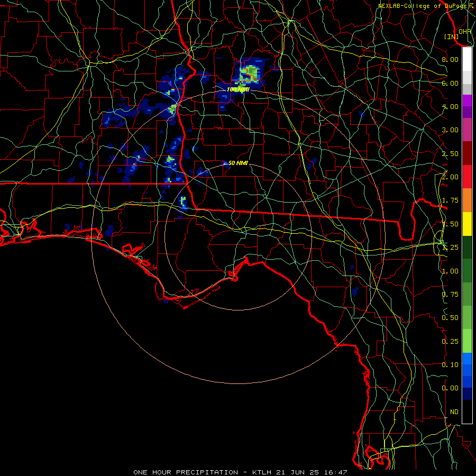Click the 0.50 legend value
This screenshot has width=476, height=476.
pyautogui.click(x=450, y=318)
